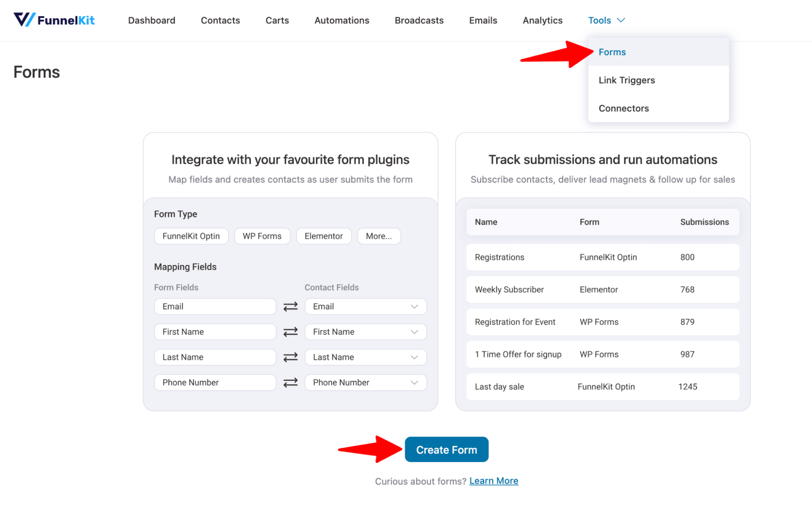Click the 768 submissions value
This screenshot has height=514, width=812.
click(x=687, y=290)
